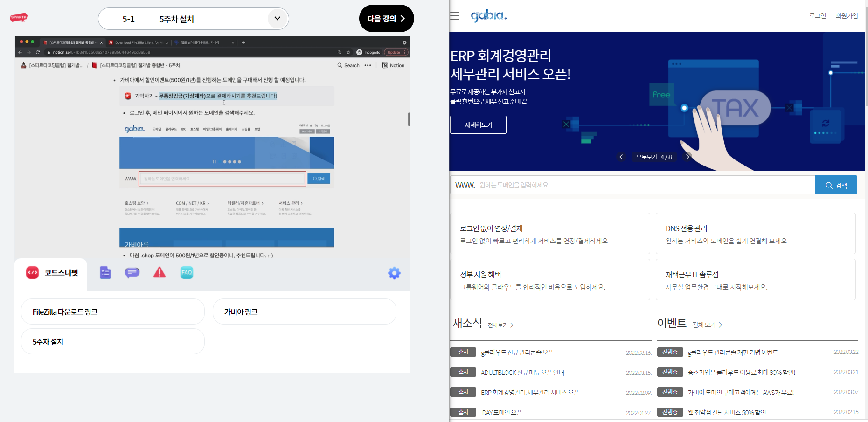Open event '가비아 도메인 구매고객에게는 AWS가 무료!'

[741, 393]
